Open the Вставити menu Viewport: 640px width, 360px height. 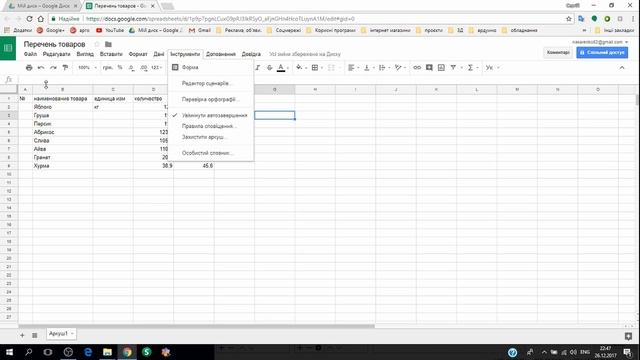click(111, 54)
